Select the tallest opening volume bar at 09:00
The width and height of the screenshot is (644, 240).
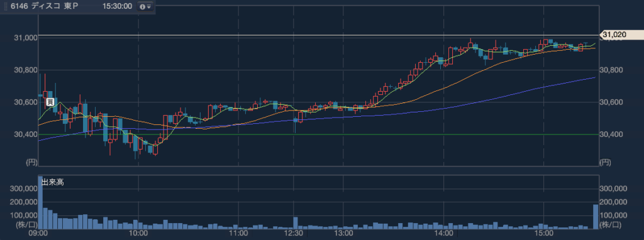40,203
